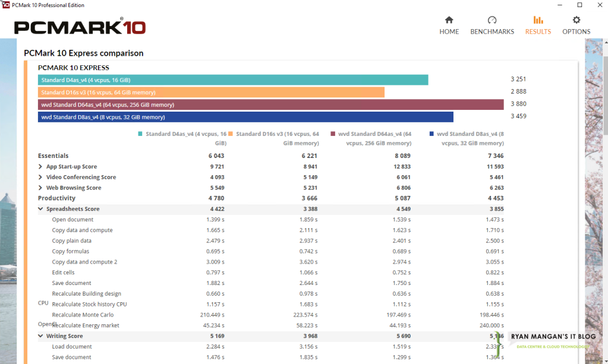Switch to the BENCHMARKS tab label

492,31
